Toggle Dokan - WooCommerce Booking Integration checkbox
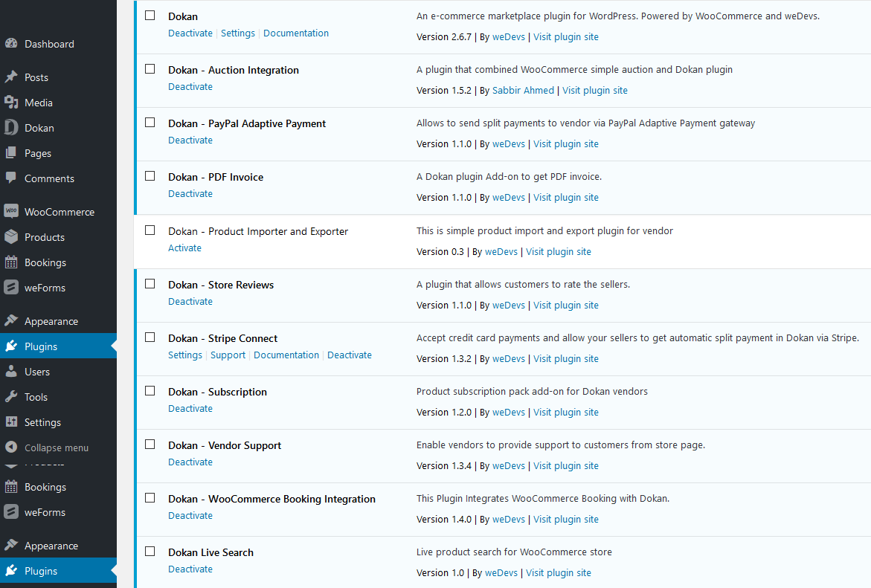 point(150,497)
